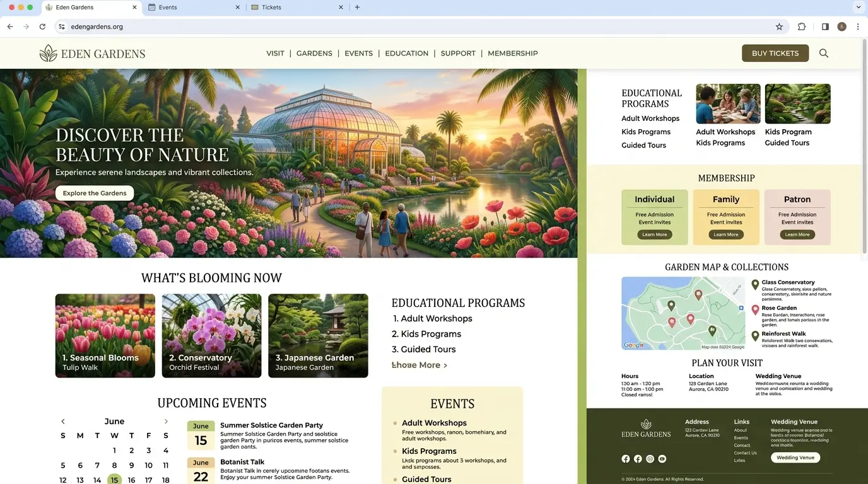This screenshot has height=484, width=868.
Task: Bookmark this page with the star icon
Action: (x=779, y=26)
